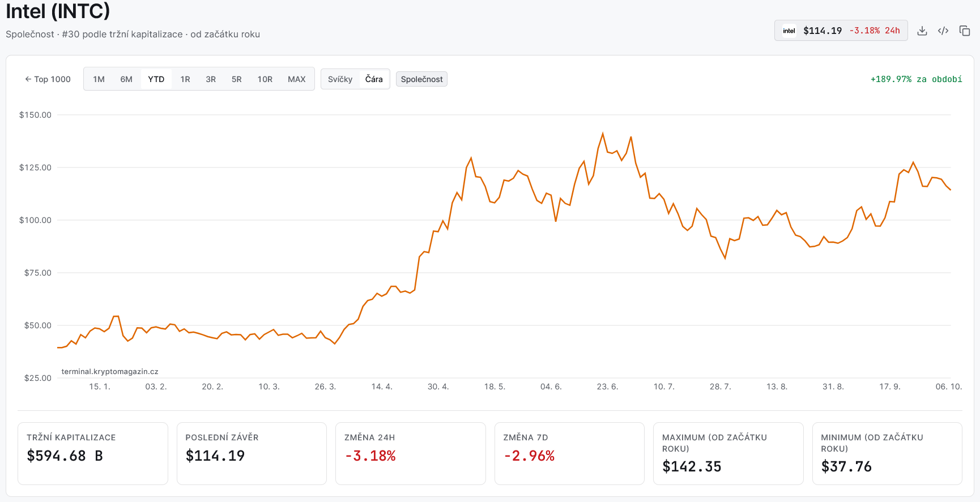Screen dimensions: 980x502
Task: Select the 6M time range
Action: click(126, 79)
